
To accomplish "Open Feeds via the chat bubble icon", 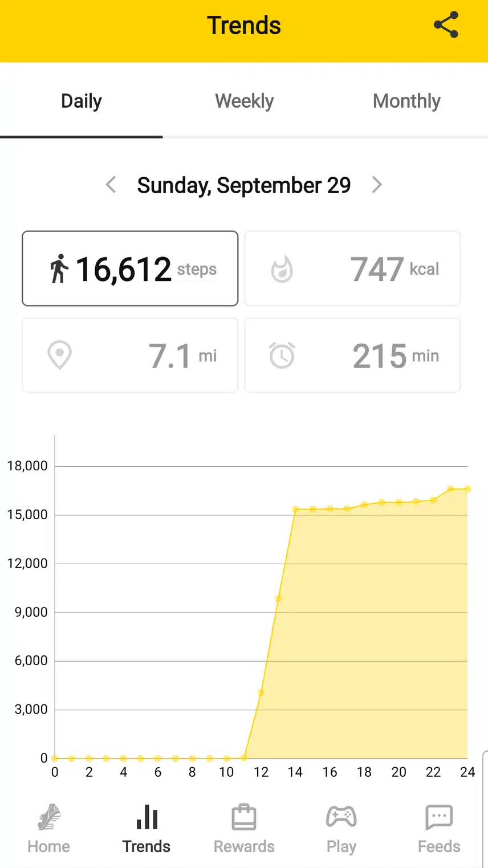I will (439, 818).
